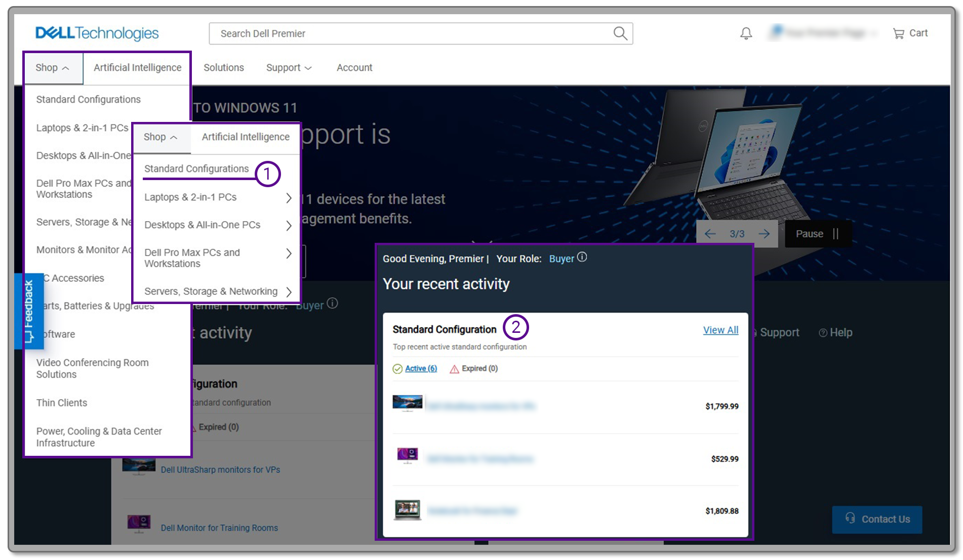963x560 pixels.
Task: Select Video Conferencing Room Solutions
Action: (x=92, y=368)
